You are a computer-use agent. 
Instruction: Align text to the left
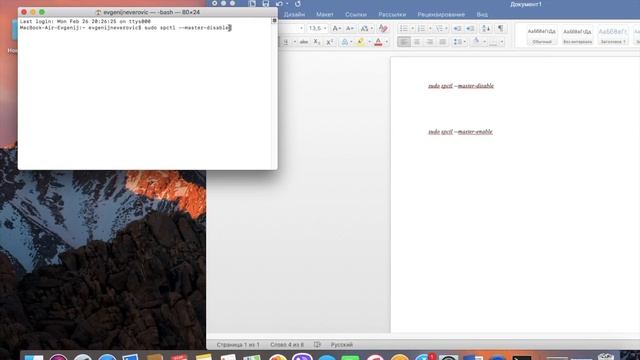pos(404,42)
